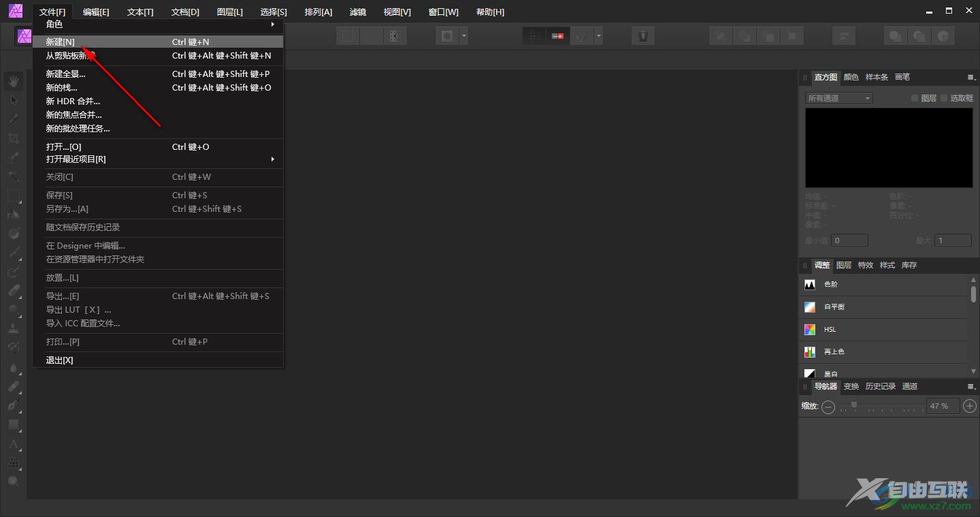Switch to the 图层 panel tab
Viewport: 980px width, 517px height.
[x=844, y=265]
